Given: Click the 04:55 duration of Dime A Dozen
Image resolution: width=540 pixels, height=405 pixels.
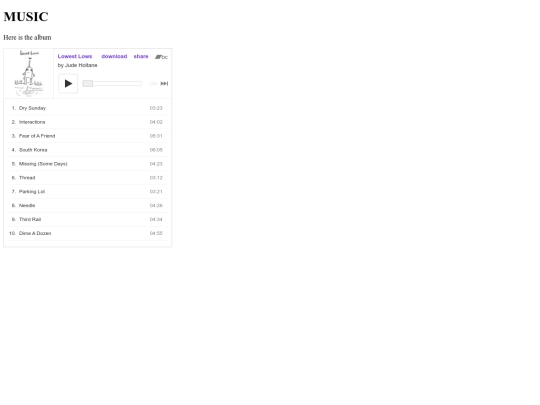Looking at the screenshot, I should [x=156, y=233].
